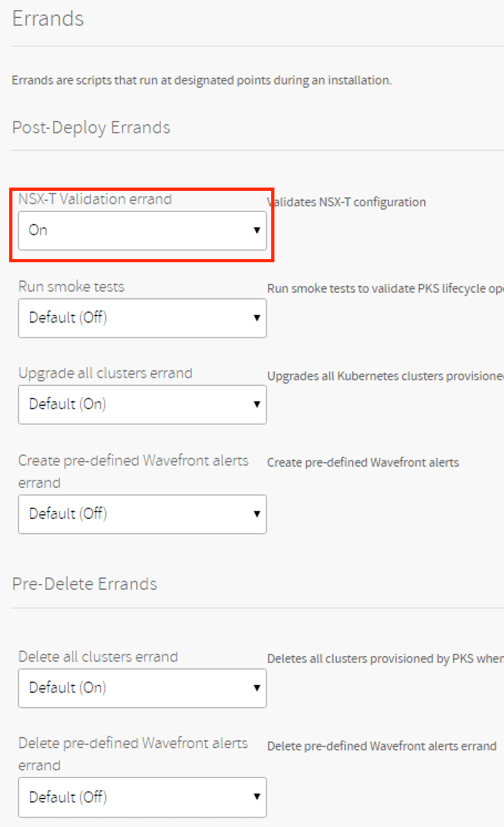Viewport: 504px width, 827px height.
Task: Click the 'Validates NSX-T configuration' description text
Action: pos(347,202)
